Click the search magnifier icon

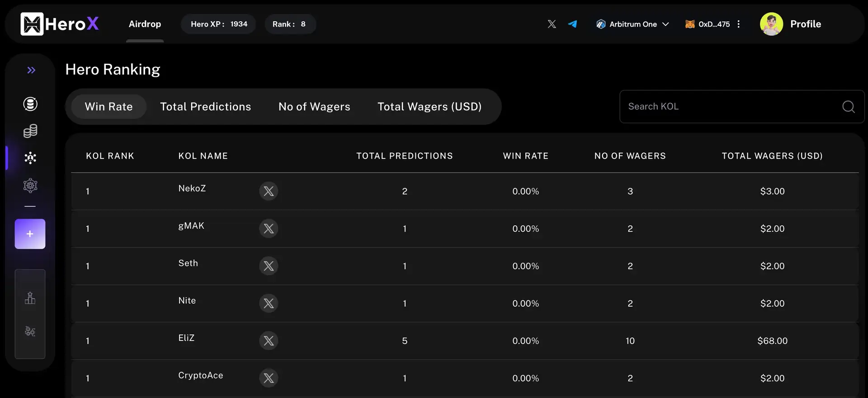pyautogui.click(x=848, y=107)
